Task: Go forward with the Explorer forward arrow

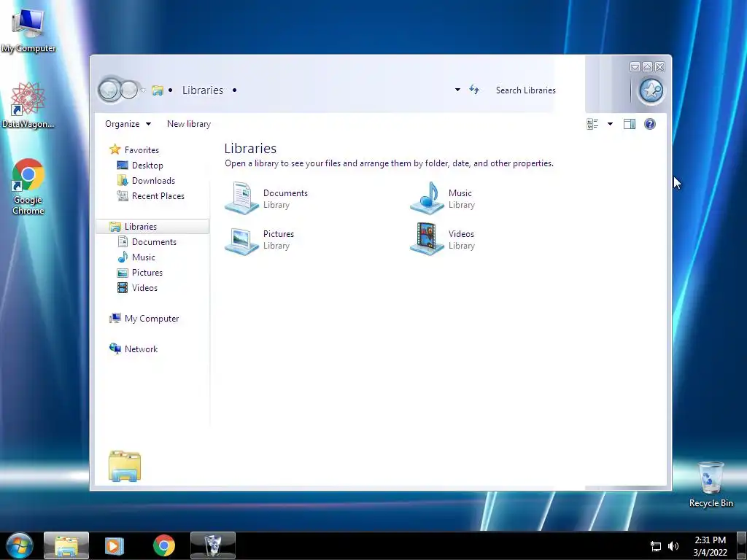Action: pos(129,90)
